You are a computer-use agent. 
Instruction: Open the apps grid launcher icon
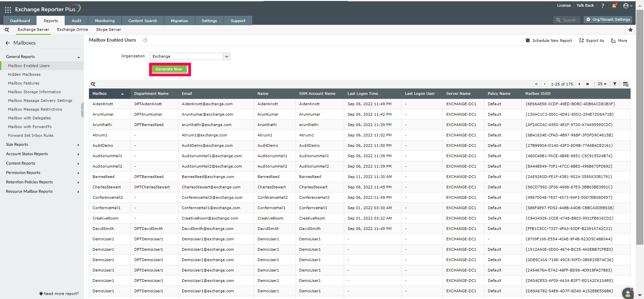[x=8, y=10]
